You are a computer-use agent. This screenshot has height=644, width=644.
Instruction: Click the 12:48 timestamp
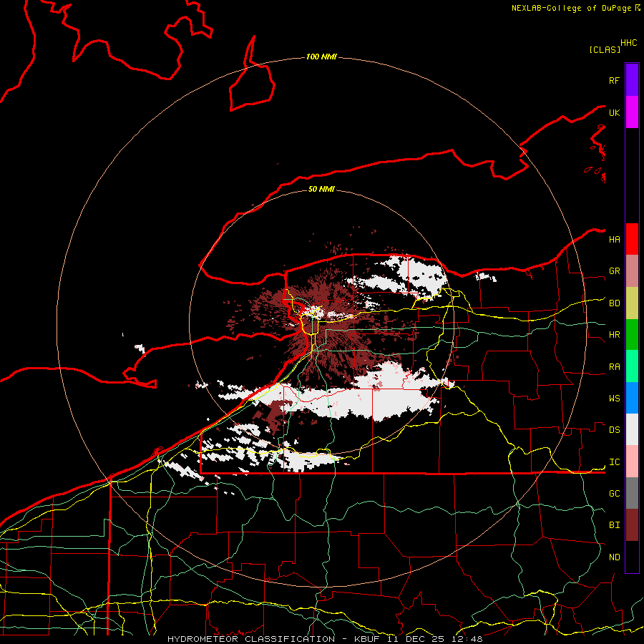coord(466,639)
